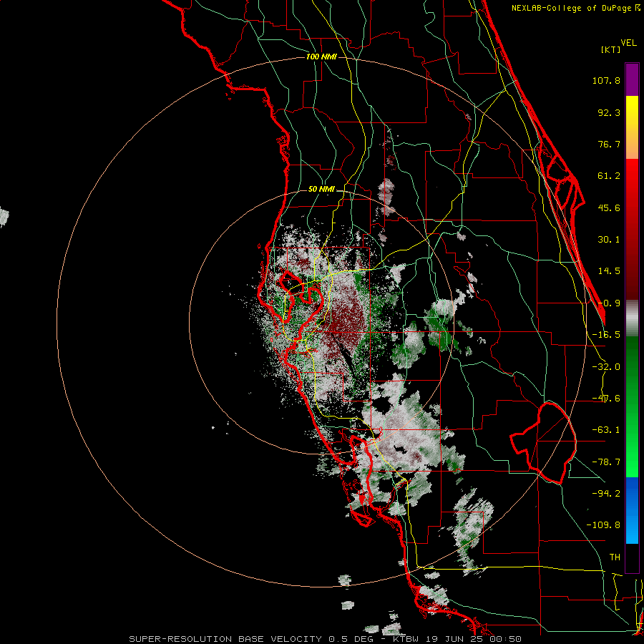
Task: Click the 45.6 scale value
Action: pyautogui.click(x=609, y=208)
